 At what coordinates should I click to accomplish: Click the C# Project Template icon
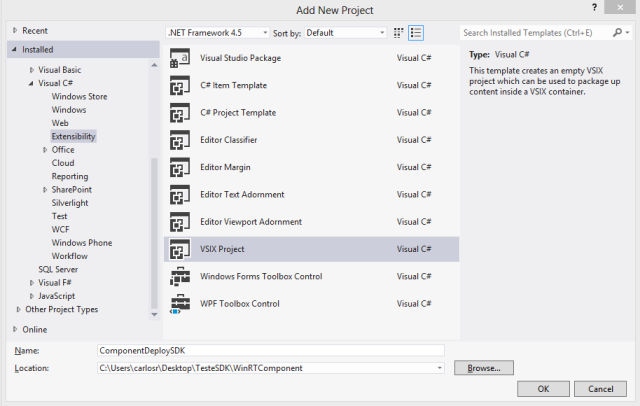coord(180,113)
